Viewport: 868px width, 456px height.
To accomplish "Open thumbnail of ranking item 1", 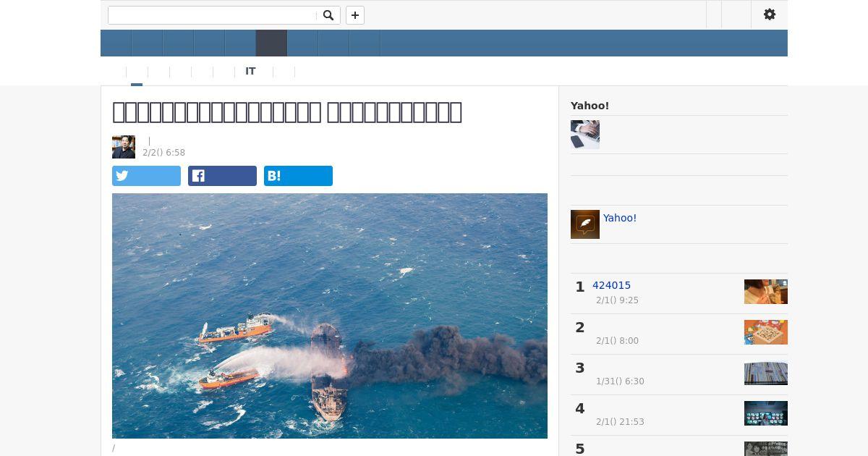I will (x=766, y=292).
